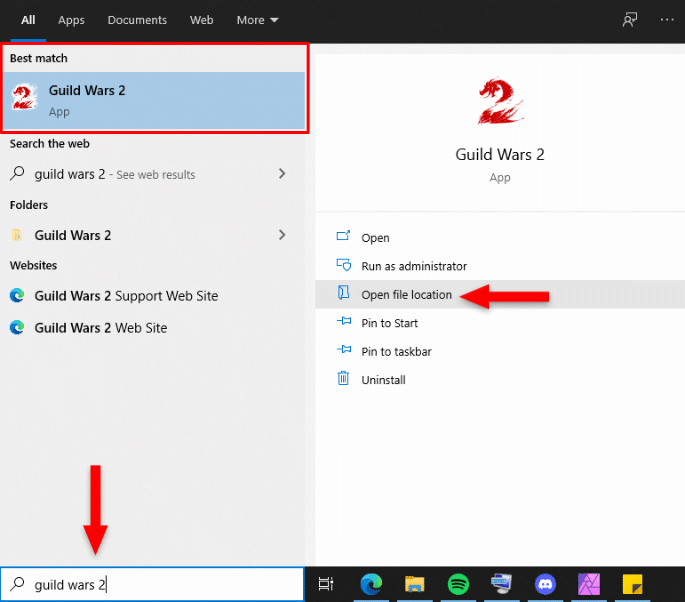Open Discord from the taskbar

(545, 584)
